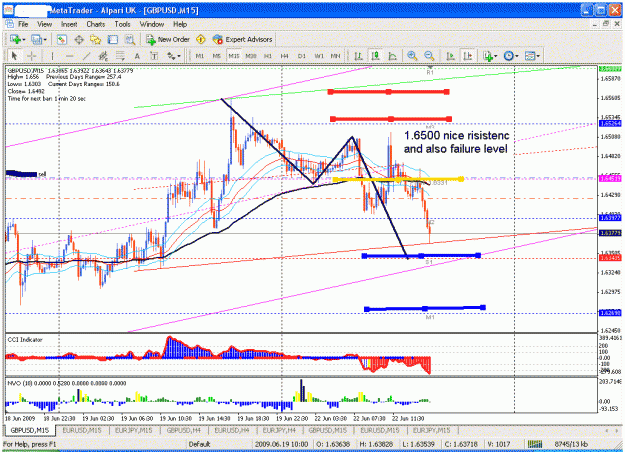Screen dimensions: 625x452
Task: Open the File menu
Action: click(x=23, y=24)
